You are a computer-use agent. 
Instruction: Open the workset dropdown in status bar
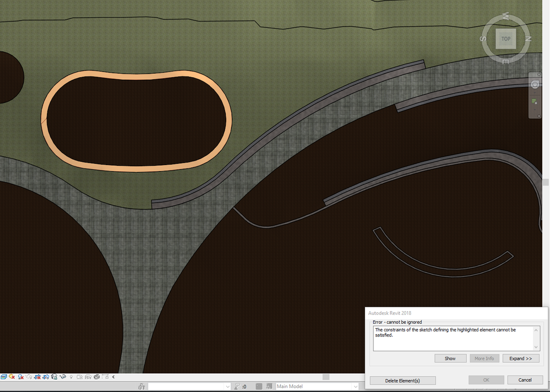pyautogui.click(x=189, y=386)
